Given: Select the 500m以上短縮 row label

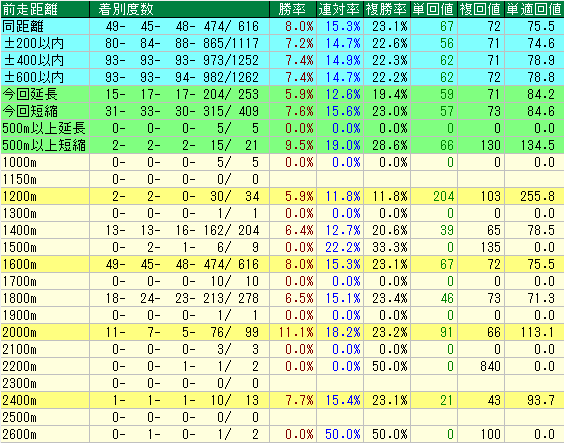Looking at the screenshot, I should pos(45,145).
